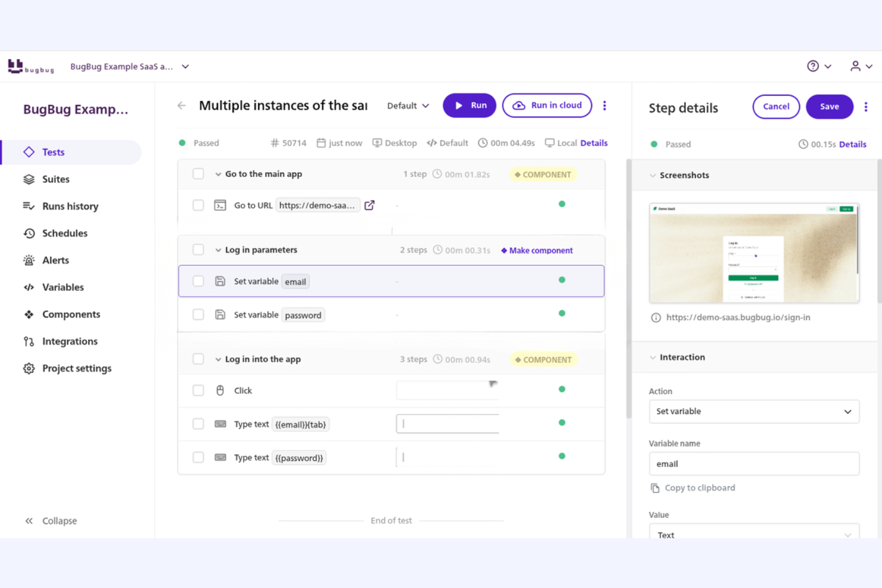Click the Run in cloud button
This screenshot has width=882, height=588.
(546, 105)
